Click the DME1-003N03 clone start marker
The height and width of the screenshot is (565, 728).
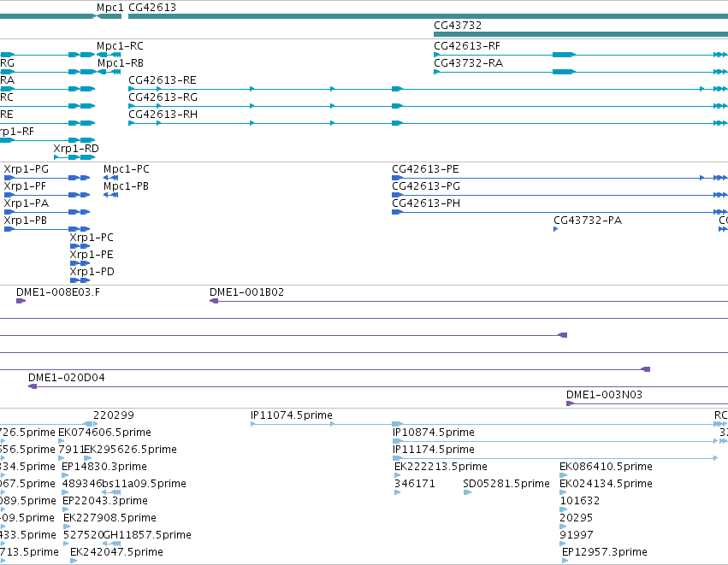tap(571, 403)
